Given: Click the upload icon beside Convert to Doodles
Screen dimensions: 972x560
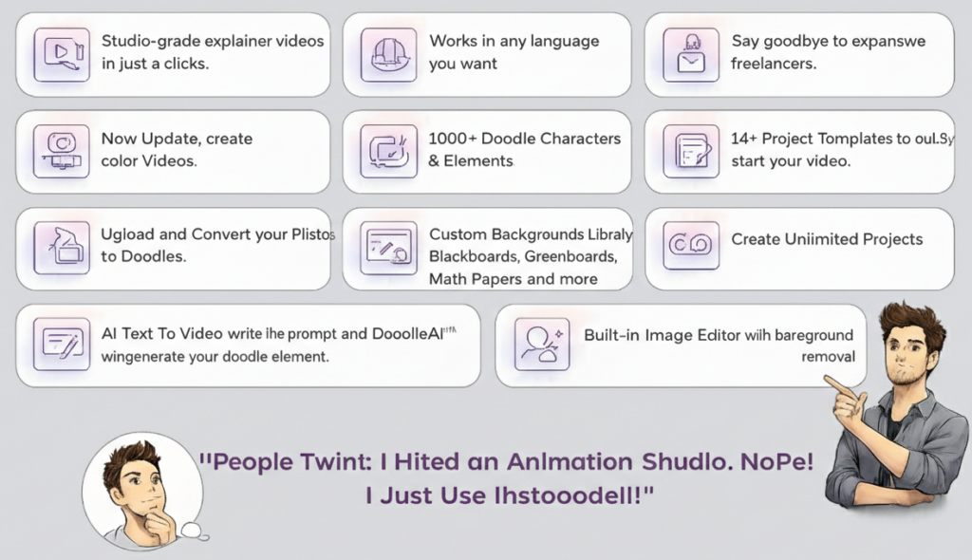Looking at the screenshot, I should 62,248.
